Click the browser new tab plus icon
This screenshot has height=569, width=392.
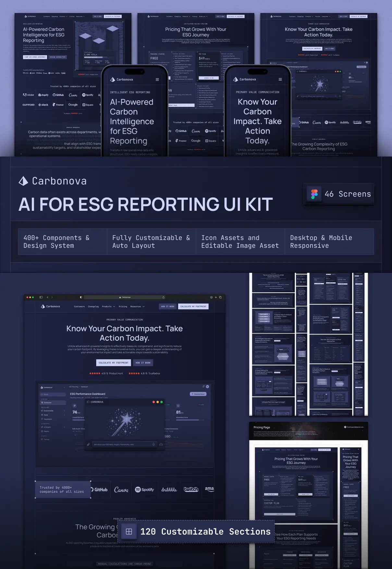coord(216,297)
